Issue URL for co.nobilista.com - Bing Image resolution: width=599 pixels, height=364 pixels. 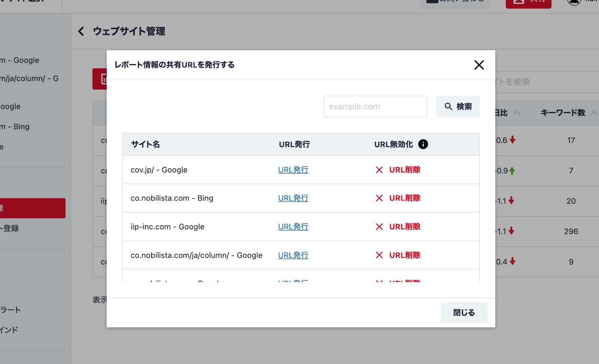tap(293, 198)
